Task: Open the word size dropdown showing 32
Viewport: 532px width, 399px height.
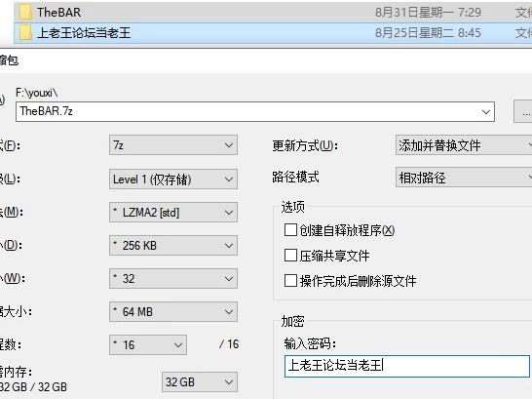Action: point(173,279)
